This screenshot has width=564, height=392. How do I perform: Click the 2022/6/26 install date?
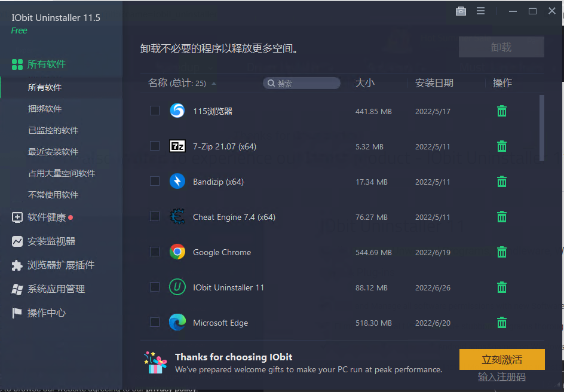pos(433,287)
